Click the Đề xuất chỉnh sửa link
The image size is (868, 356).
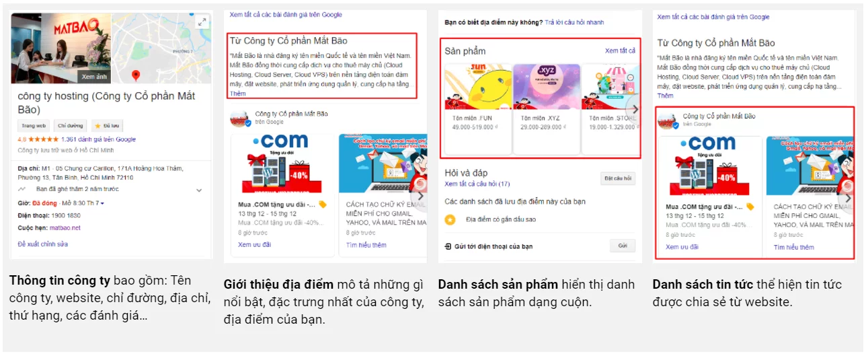click(43, 244)
